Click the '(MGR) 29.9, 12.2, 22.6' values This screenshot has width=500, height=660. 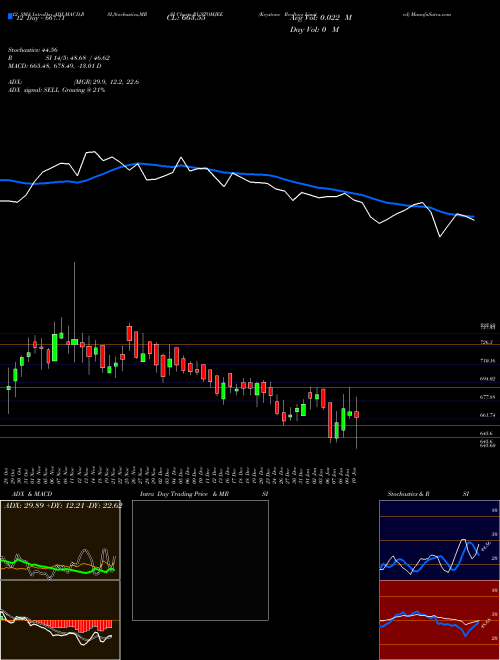106,82
